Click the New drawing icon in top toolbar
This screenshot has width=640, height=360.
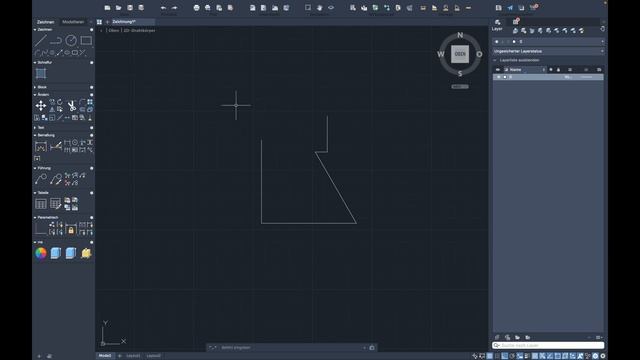107,8
